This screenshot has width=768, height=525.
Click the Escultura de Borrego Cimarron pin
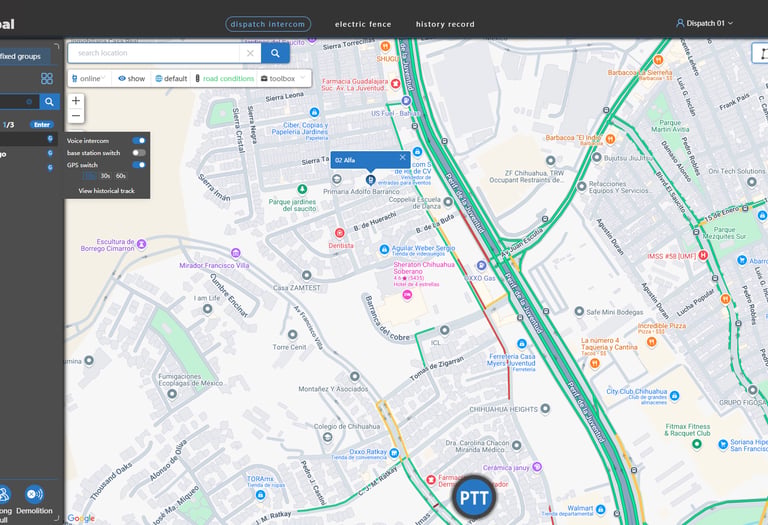coord(142,243)
